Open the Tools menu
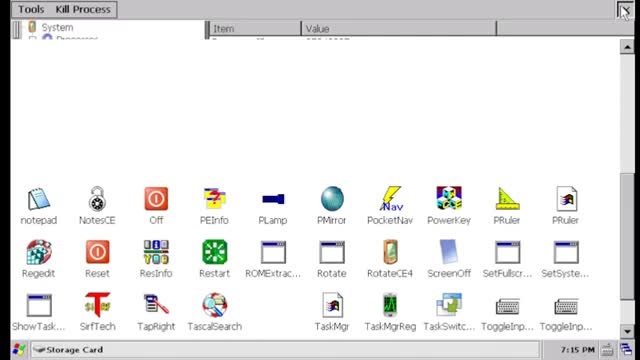 (x=31, y=9)
